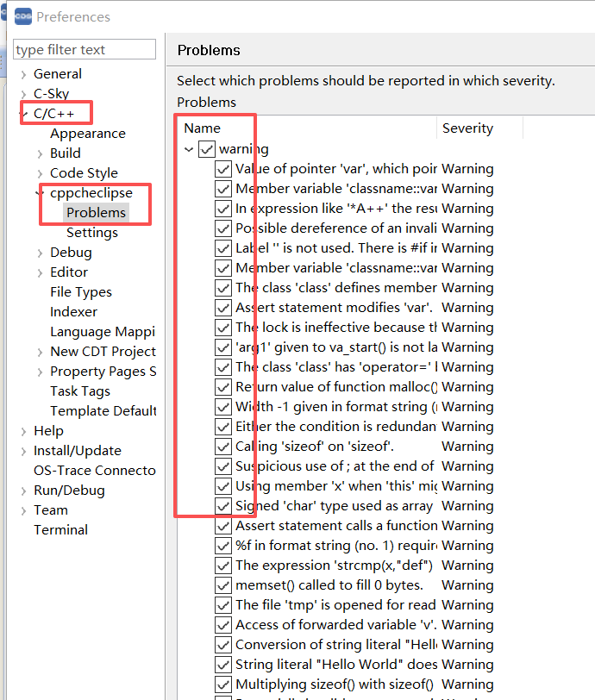Uncheck "Calling 'sizeof' on 'sizeof'" checkbox
595x700 pixels.
[222, 447]
